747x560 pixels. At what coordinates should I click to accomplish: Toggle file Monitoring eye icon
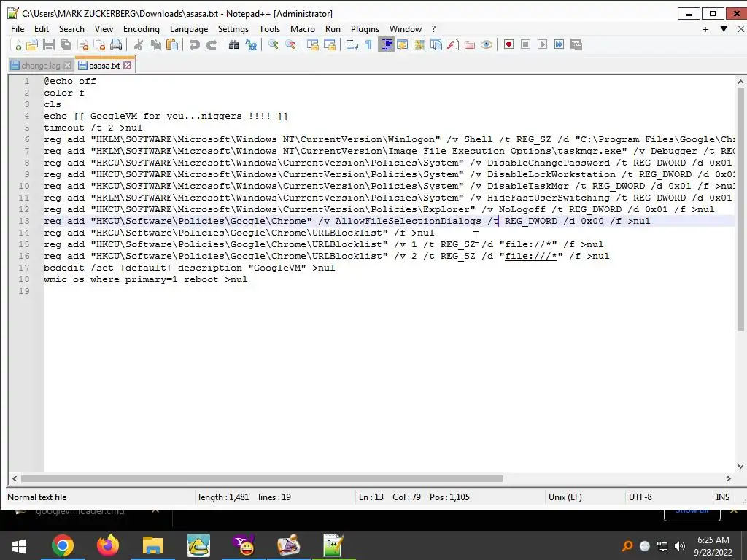coord(487,44)
